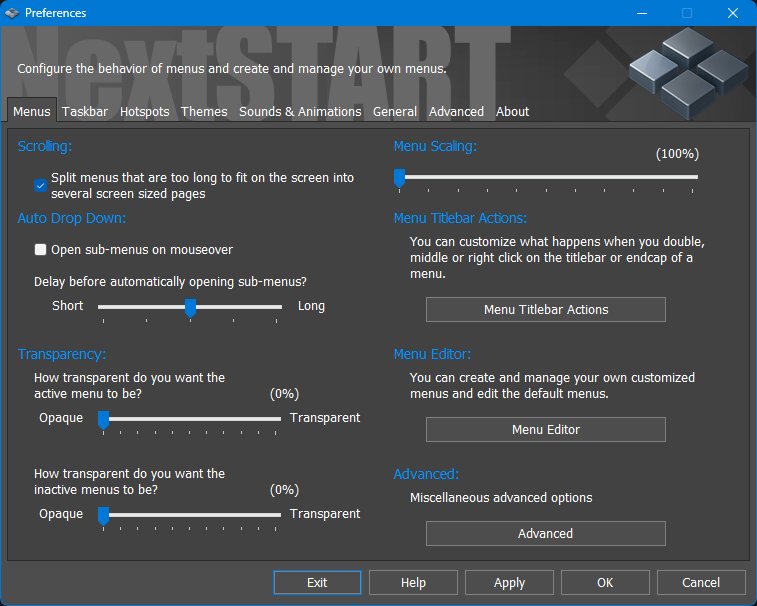757x606 pixels.
Task: Click the 'Split menus that are too long' text
Action: [202, 185]
